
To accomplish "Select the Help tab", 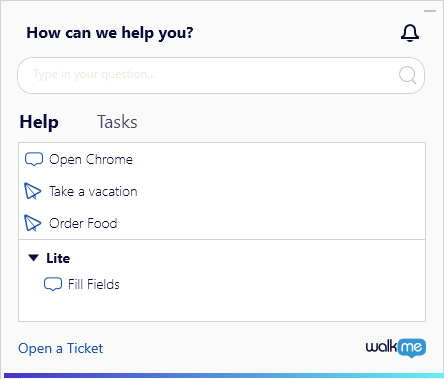I will 39,122.
